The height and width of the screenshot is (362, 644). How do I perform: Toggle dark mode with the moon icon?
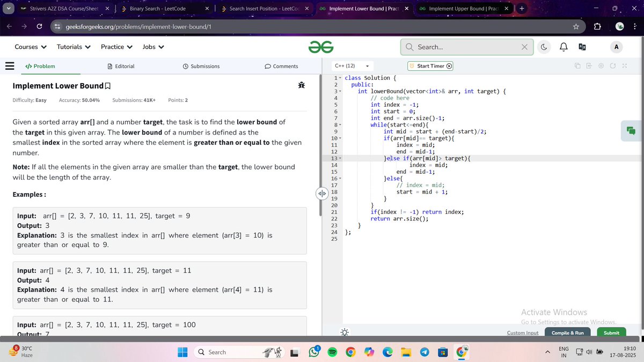pos(544,47)
